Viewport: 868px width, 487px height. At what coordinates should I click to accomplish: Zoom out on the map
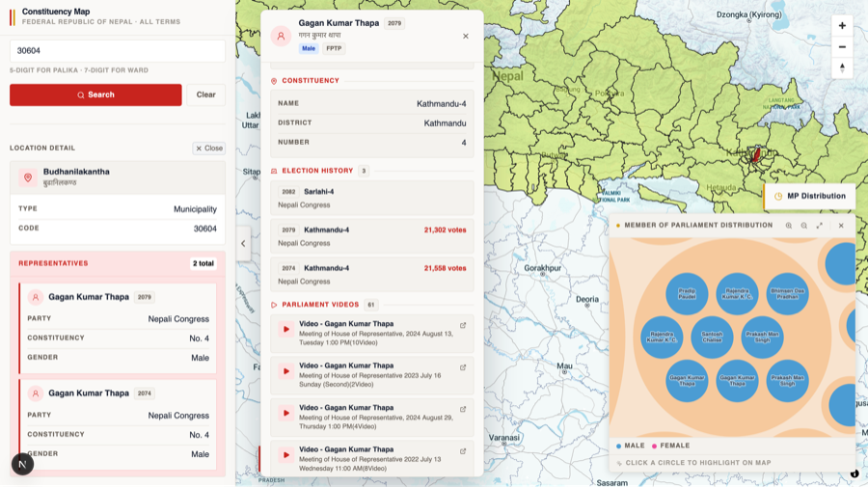842,47
